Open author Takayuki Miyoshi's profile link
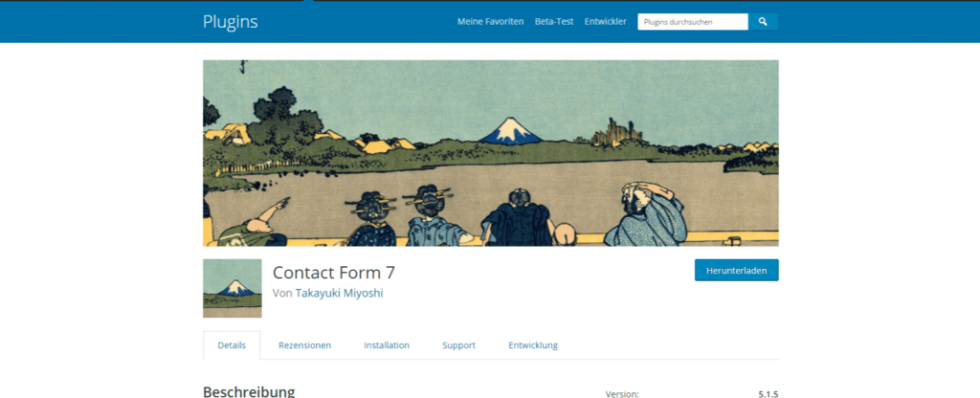 point(340,293)
